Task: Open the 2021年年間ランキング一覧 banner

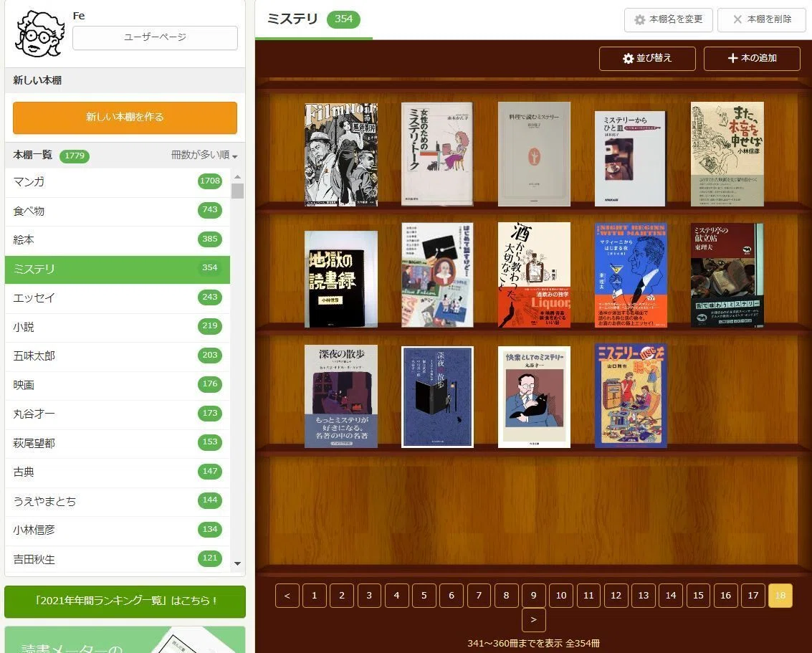Action: click(x=125, y=601)
